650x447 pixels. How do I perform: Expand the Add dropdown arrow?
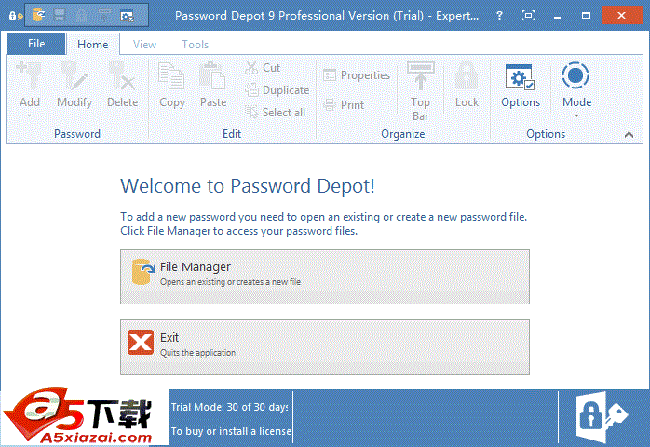(29, 116)
